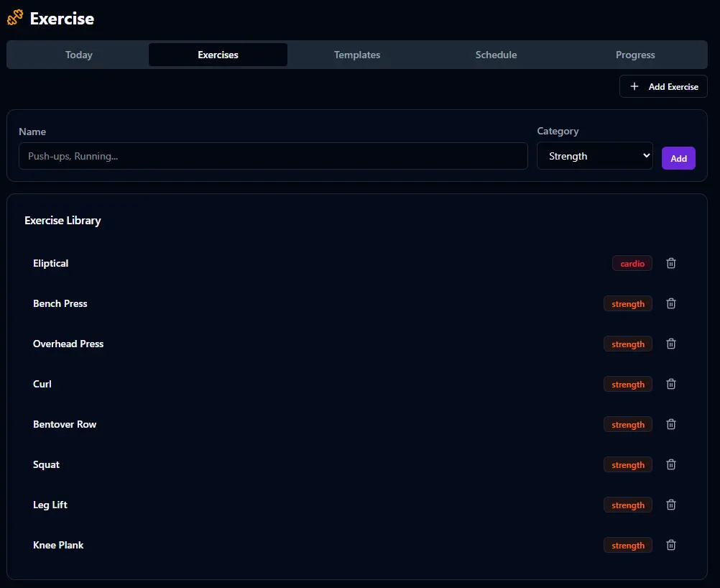Click the cardio badge next to Eliptical
This screenshot has height=588, width=720.
pyautogui.click(x=632, y=263)
